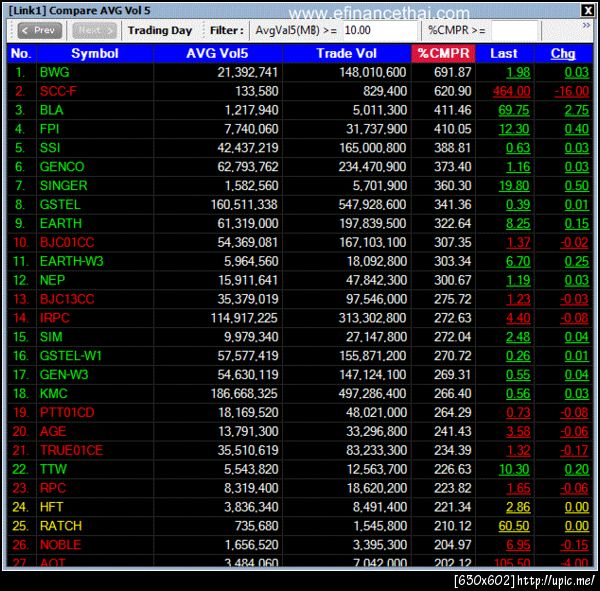
Task: Select the BJC13CC symbol
Action: click(67, 299)
